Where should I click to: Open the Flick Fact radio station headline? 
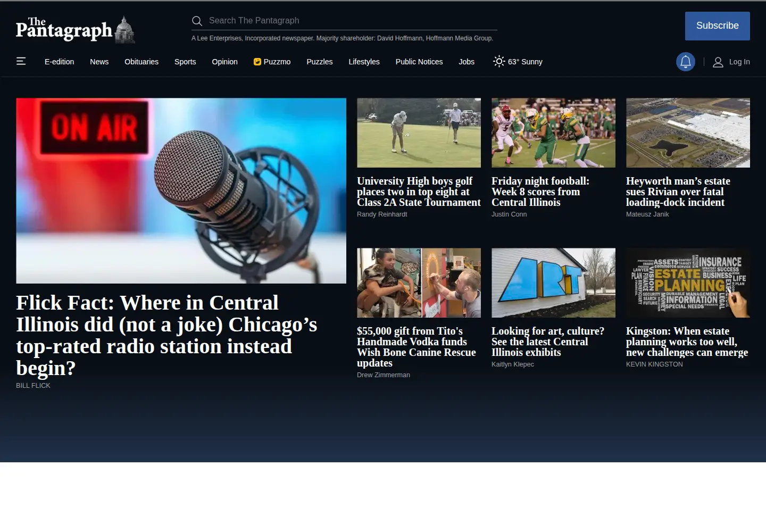click(x=166, y=335)
